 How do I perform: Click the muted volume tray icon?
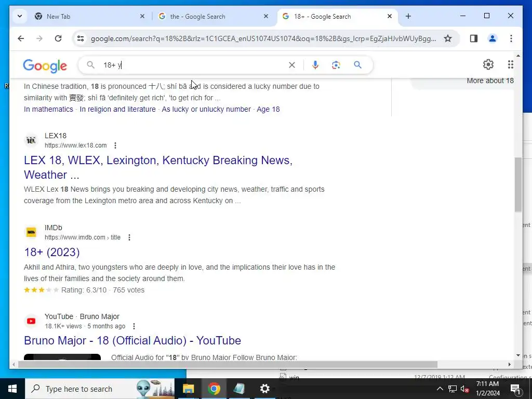pyautogui.click(x=465, y=389)
